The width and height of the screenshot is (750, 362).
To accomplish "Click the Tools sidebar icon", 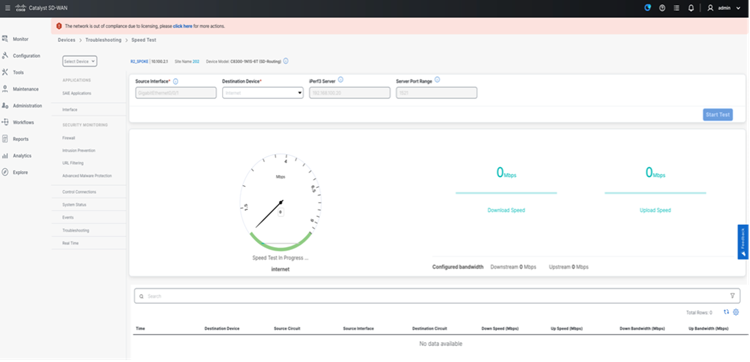I will (5, 72).
